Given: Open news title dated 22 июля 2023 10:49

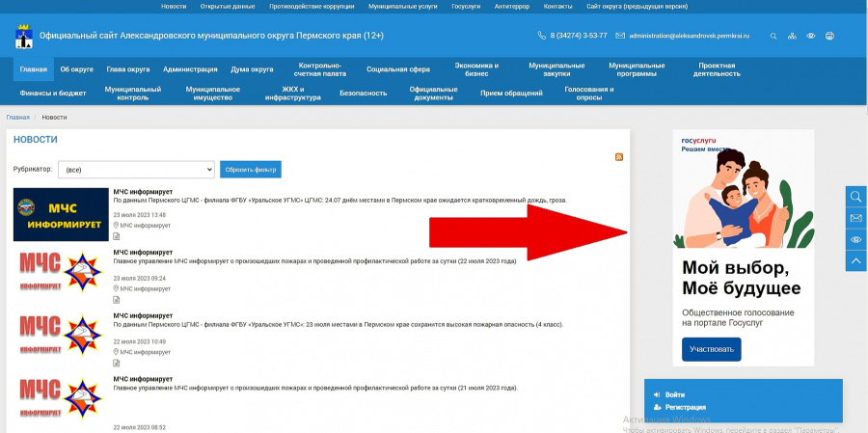Looking at the screenshot, I should click(143, 315).
